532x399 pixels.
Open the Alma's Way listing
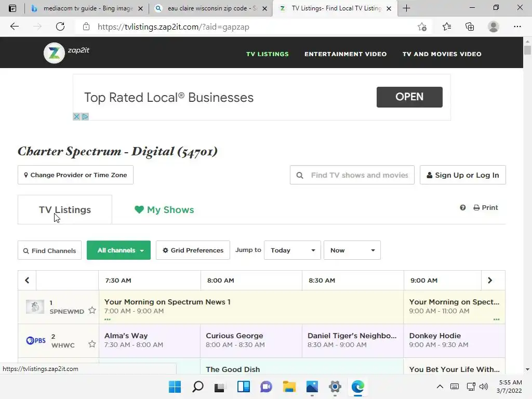pos(150,341)
